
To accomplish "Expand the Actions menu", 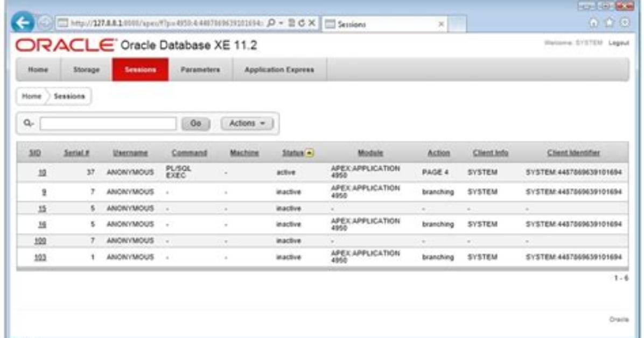I will [247, 123].
